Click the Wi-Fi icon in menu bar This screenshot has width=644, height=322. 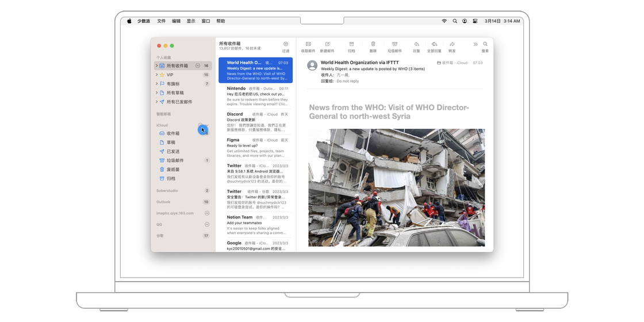(x=444, y=21)
